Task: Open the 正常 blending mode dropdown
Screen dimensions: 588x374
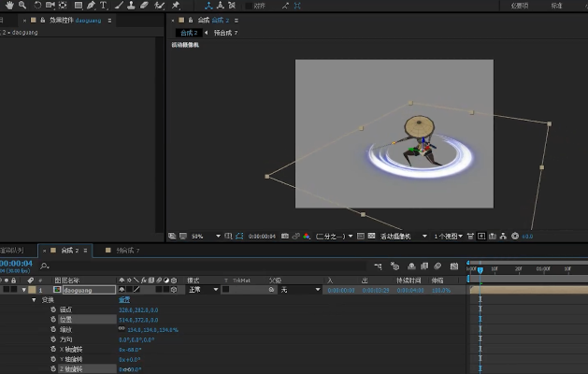Action: pyautogui.click(x=203, y=290)
